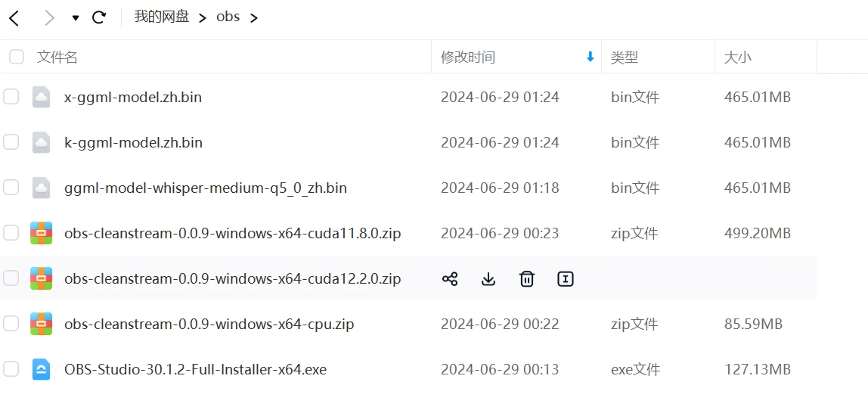The height and width of the screenshot is (410, 868).
Task: Click the cuda11.8.0 zip archive icon
Action: (41, 233)
